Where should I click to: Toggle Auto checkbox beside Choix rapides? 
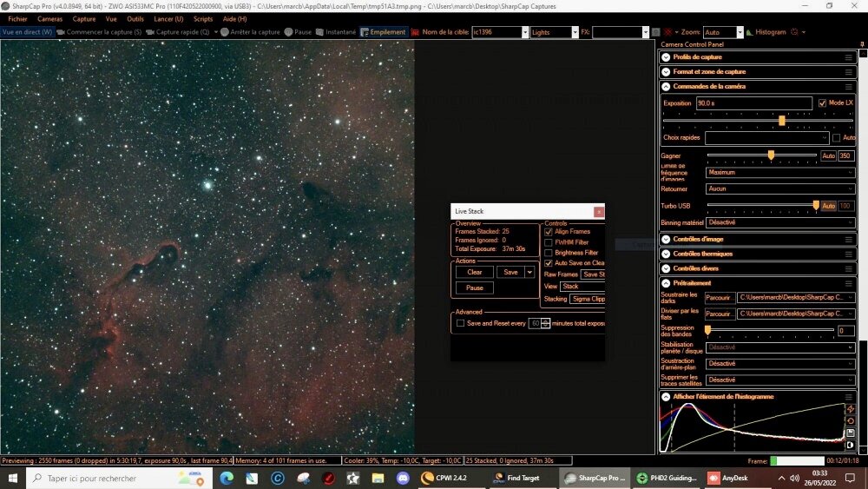[837, 137]
